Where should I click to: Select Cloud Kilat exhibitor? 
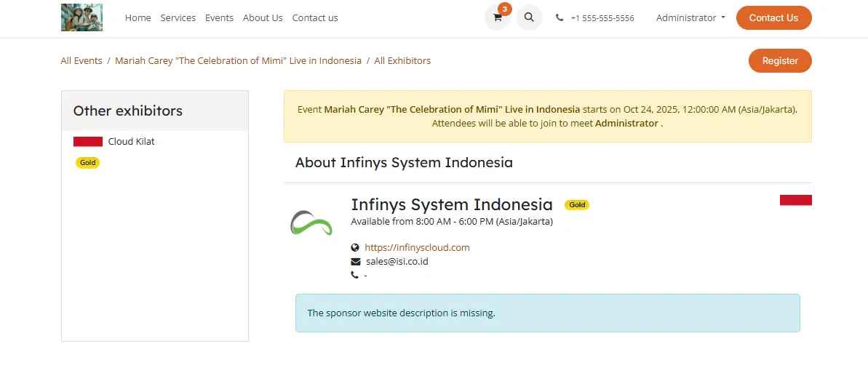click(131, 141)
